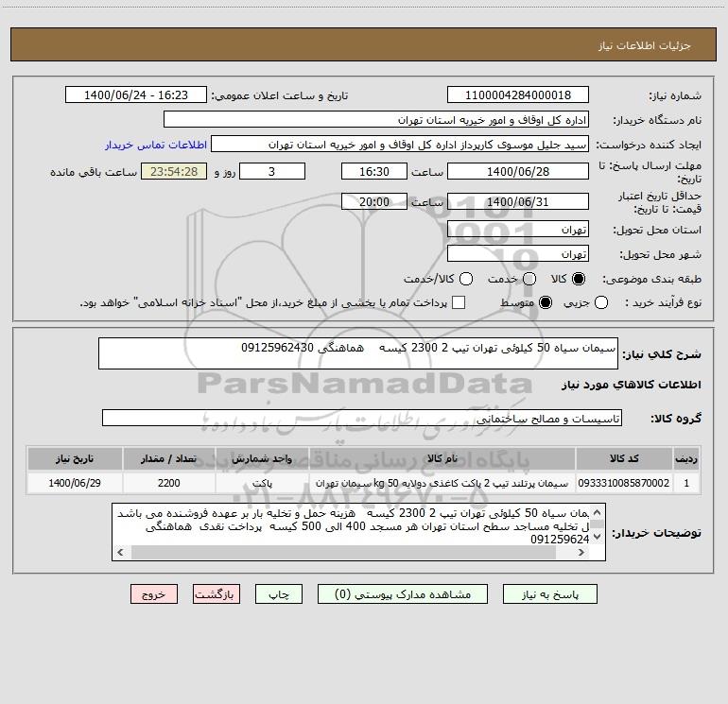Click the days remaining field showing 3
Image resolution: width=728 pixels, height=704 pixels.
[272, 172]
